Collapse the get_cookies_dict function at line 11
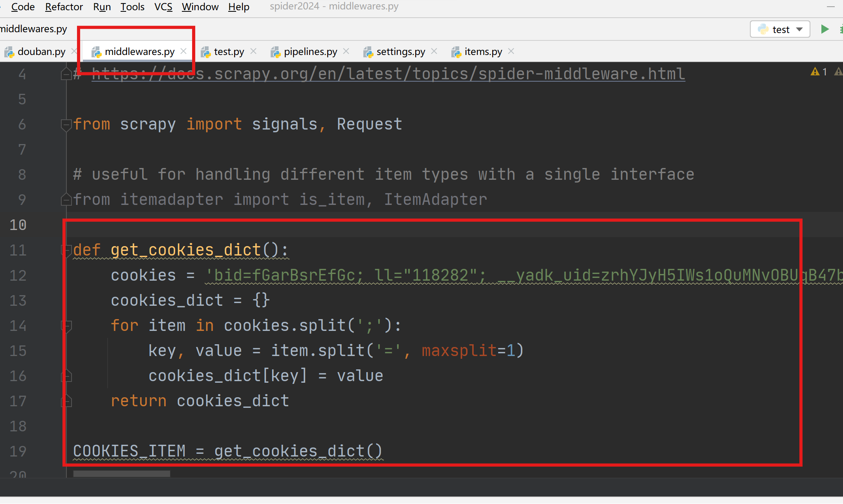843x504 pixels. [66, 250]
